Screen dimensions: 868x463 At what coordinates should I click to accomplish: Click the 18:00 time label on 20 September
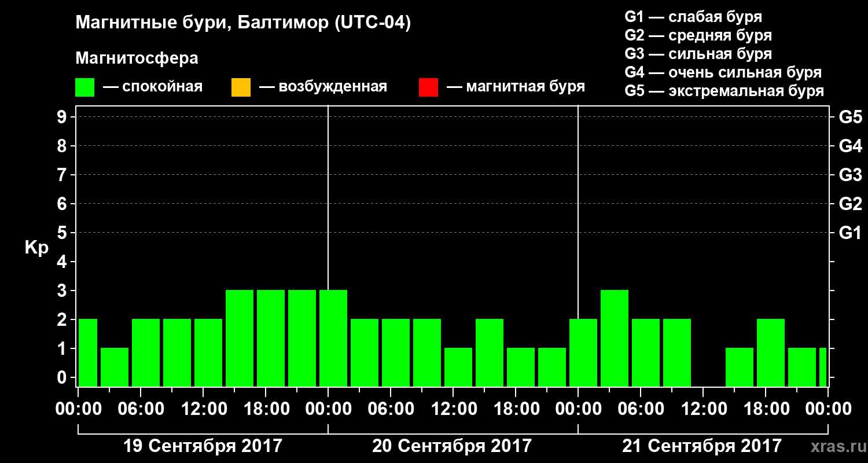[x=516, y=409]
